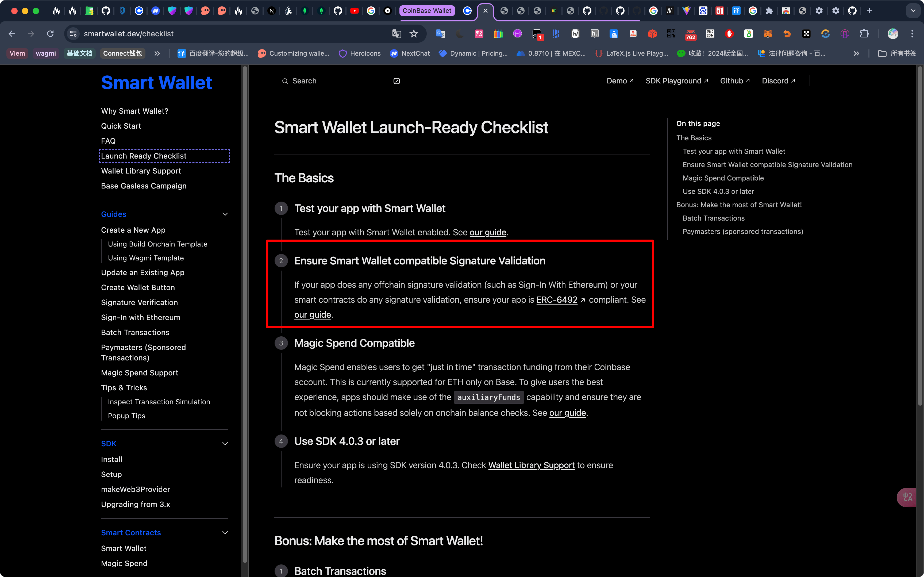Show more bookmarks beside 所有书签 folder

click(x=856, y=53)
